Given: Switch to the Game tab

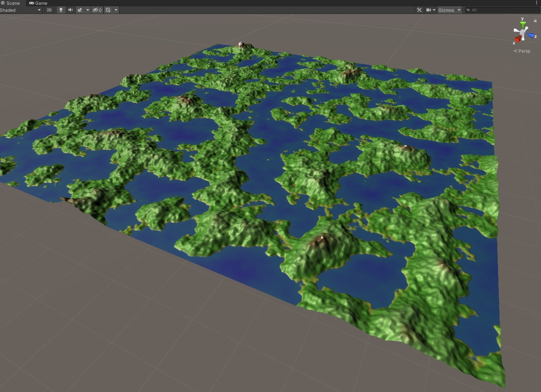Looking at the screenshot, I should point(38,3).
